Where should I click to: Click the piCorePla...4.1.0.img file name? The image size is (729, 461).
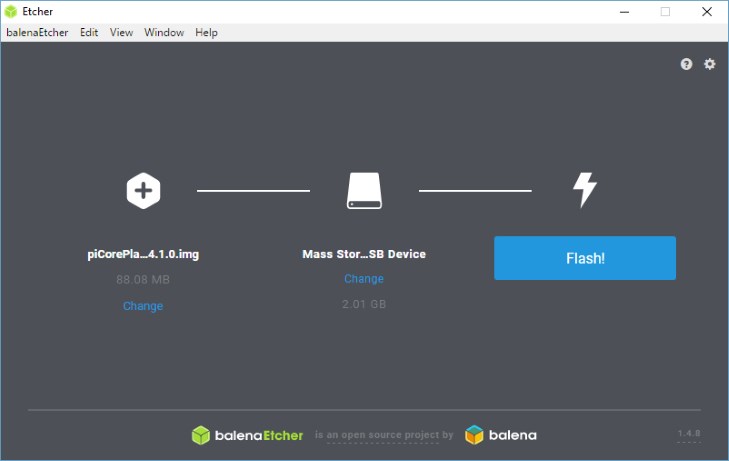143,254
